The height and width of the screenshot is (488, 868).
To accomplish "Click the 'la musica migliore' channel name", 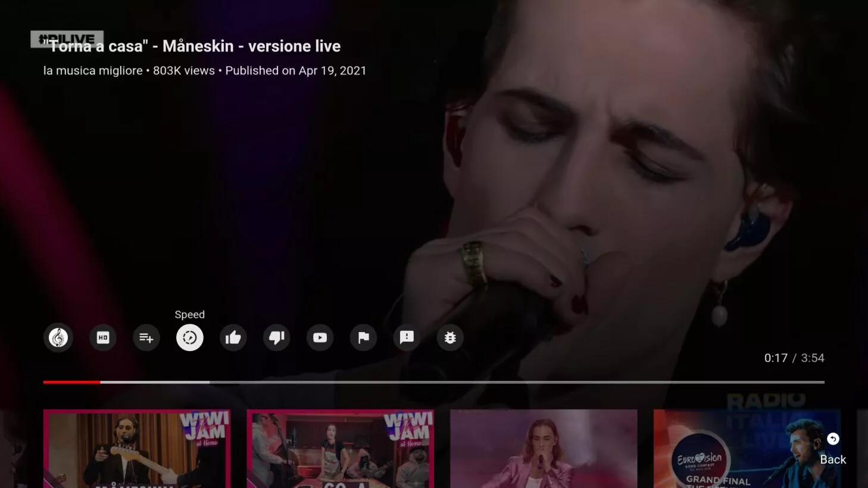I will [x=93, y=71].
